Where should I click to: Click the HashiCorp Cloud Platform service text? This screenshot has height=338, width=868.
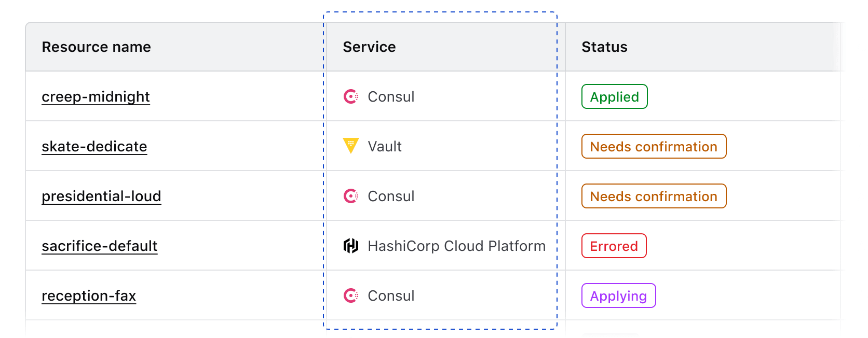456,246
